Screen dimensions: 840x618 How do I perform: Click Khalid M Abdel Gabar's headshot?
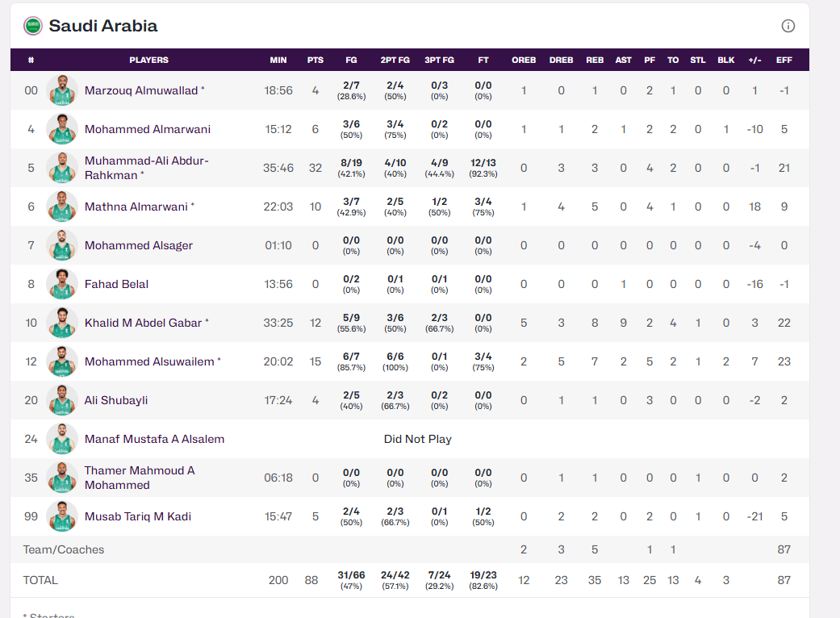point(62,323)
